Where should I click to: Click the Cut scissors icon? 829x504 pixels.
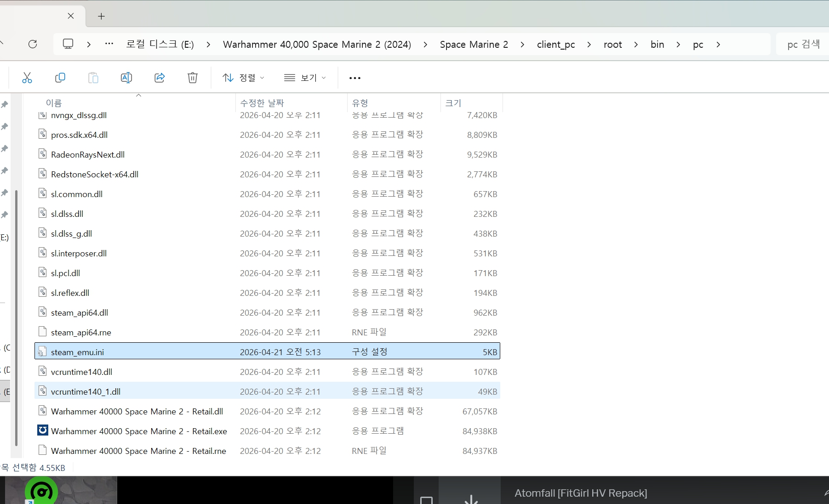point(27,78)
